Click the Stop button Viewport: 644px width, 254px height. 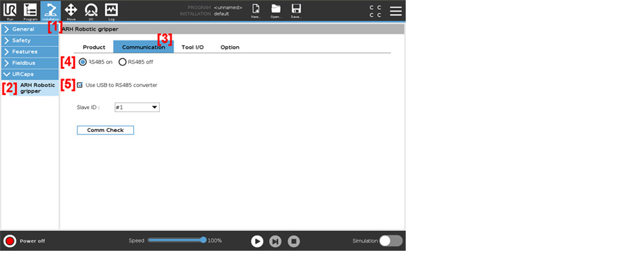point(293,241)
